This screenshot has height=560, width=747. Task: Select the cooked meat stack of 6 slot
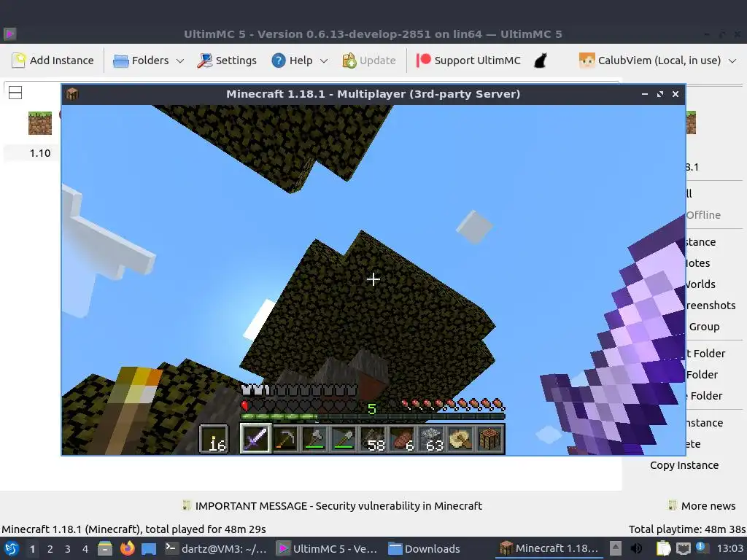[403, 438]
